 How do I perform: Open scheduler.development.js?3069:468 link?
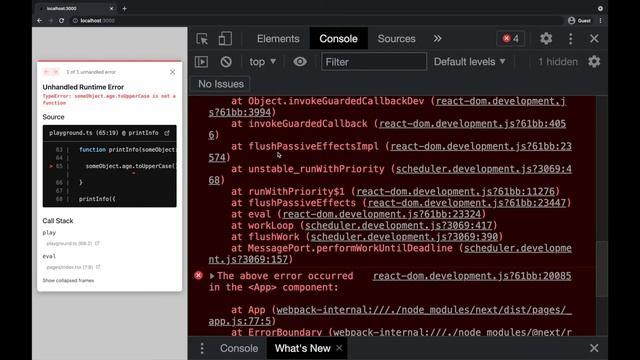484,169
